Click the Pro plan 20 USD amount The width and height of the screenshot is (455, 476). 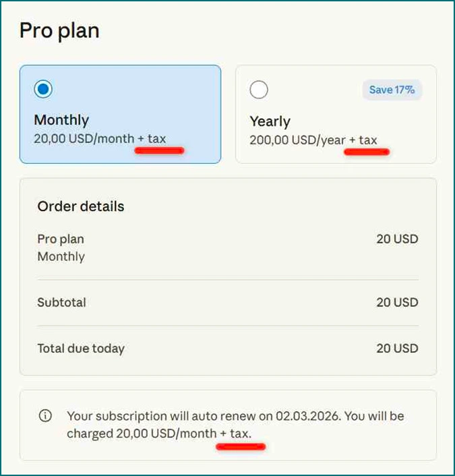click(x=397, y=239)
